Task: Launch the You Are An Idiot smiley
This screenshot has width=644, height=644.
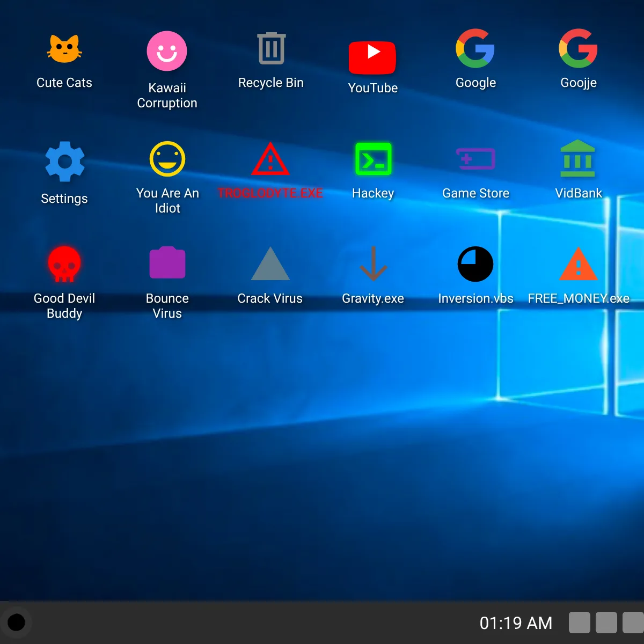Action: point(167,159)
